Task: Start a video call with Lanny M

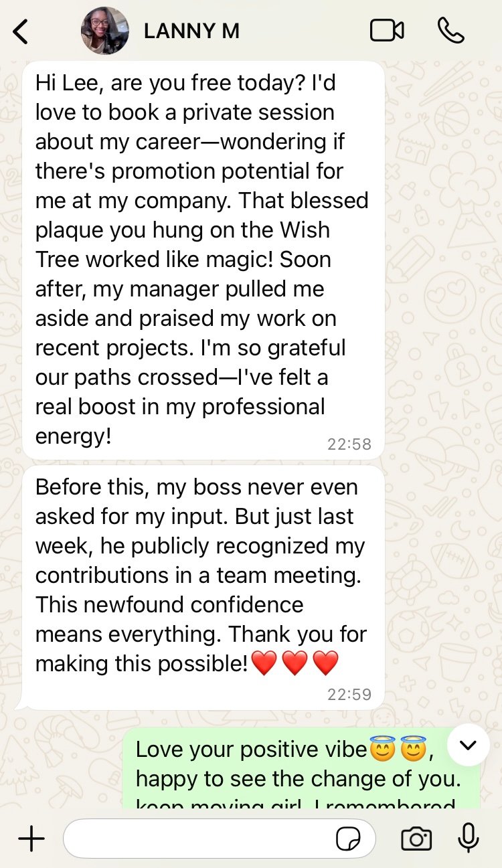Action: [x=387, y=30]
